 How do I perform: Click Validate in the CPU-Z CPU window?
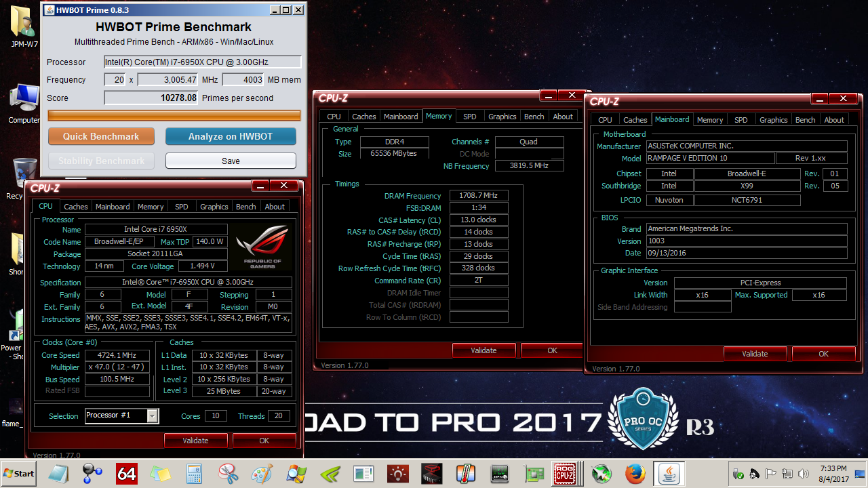(x=195, y=441)
